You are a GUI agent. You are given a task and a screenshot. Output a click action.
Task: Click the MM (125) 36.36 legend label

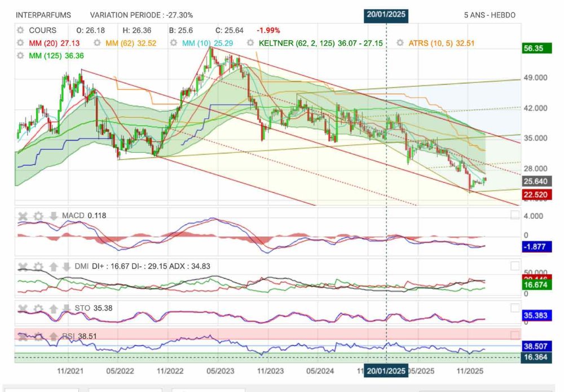[x=56, y=56]
